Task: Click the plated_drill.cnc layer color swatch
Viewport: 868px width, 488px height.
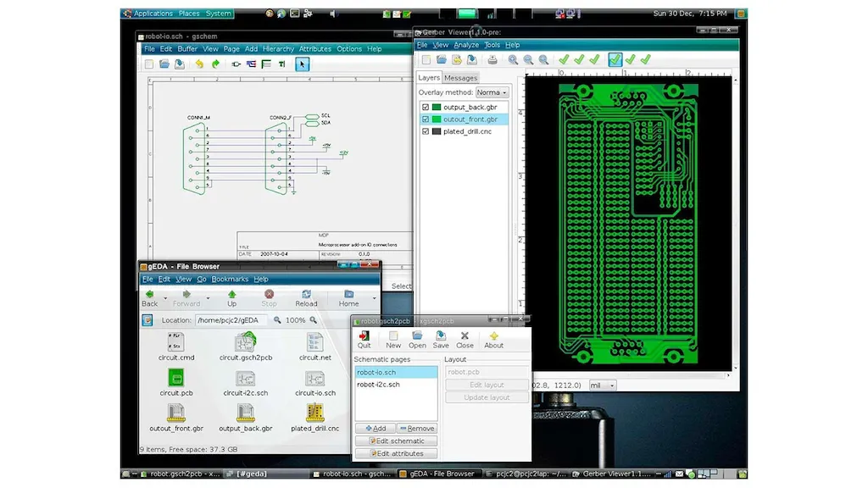Action: pyautogui.click(x=437, y=131)
